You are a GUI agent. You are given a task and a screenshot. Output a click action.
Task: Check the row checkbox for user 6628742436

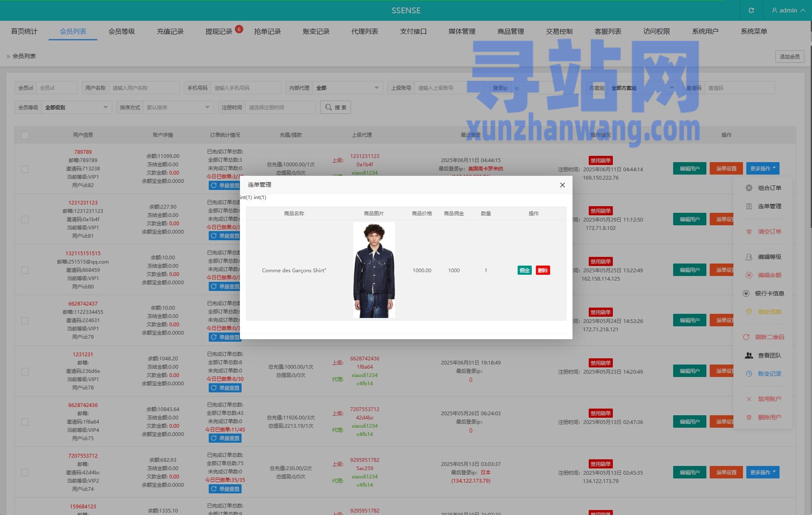25,422
